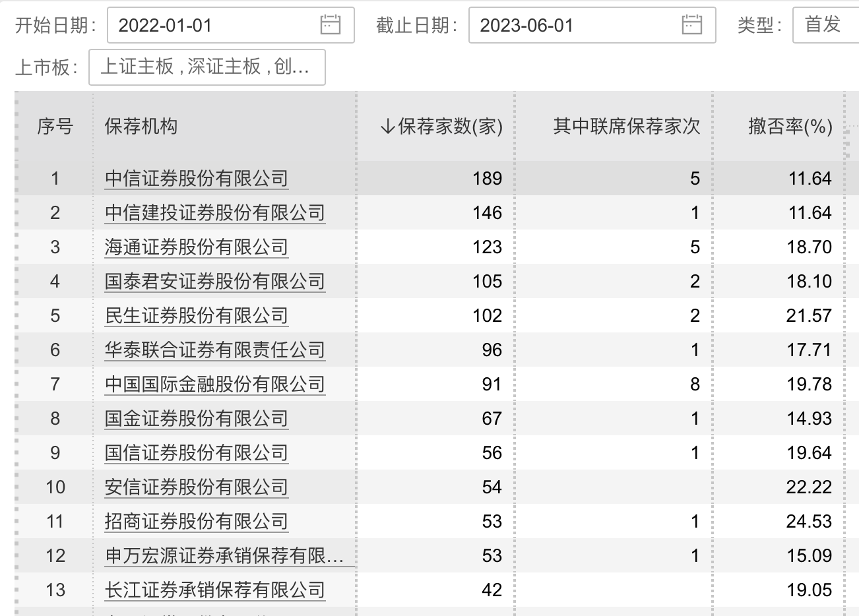Open 中国国际金融股份有限公司 link
Image resolution: width=859 pixels, height=616 pixels.
pyautogui.click(x=215, y=385)
